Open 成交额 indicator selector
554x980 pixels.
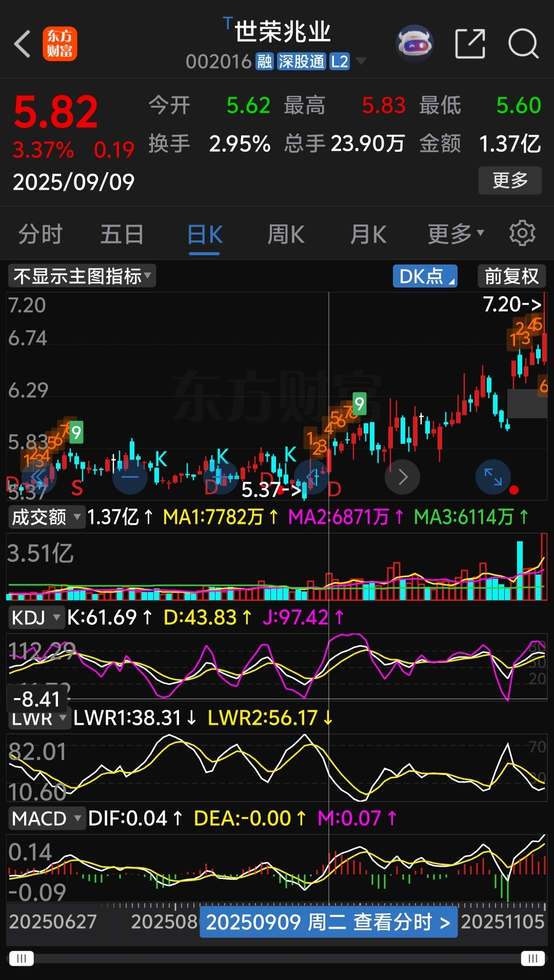[46, 517]
